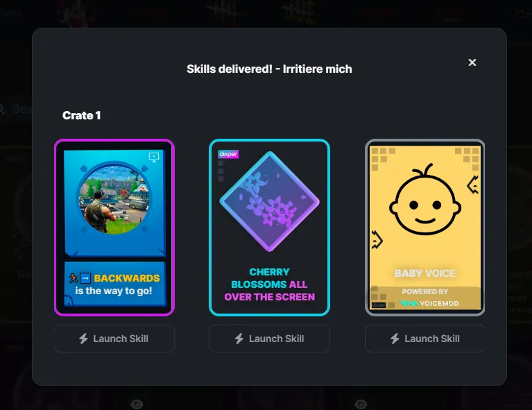Launch the Baby Voice skill
This screenshot has width=532, height=410.
tap(424, 339)
